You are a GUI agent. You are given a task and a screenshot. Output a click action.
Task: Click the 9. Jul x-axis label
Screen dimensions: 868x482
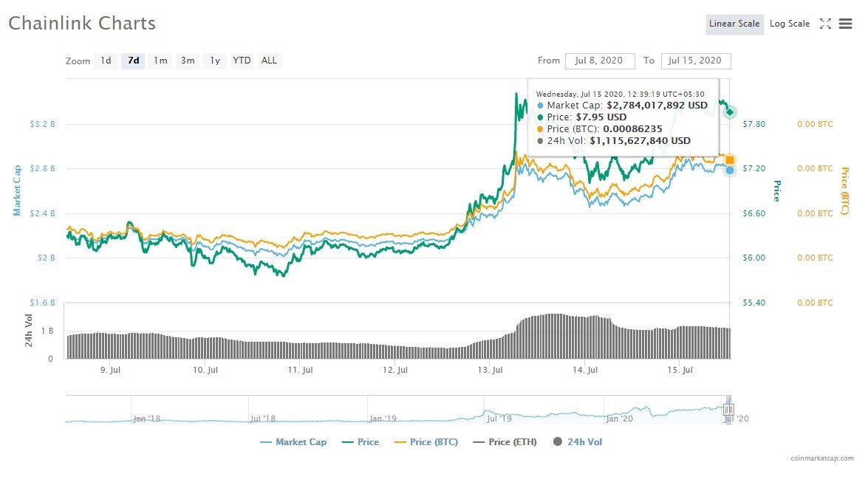point(110,370)
